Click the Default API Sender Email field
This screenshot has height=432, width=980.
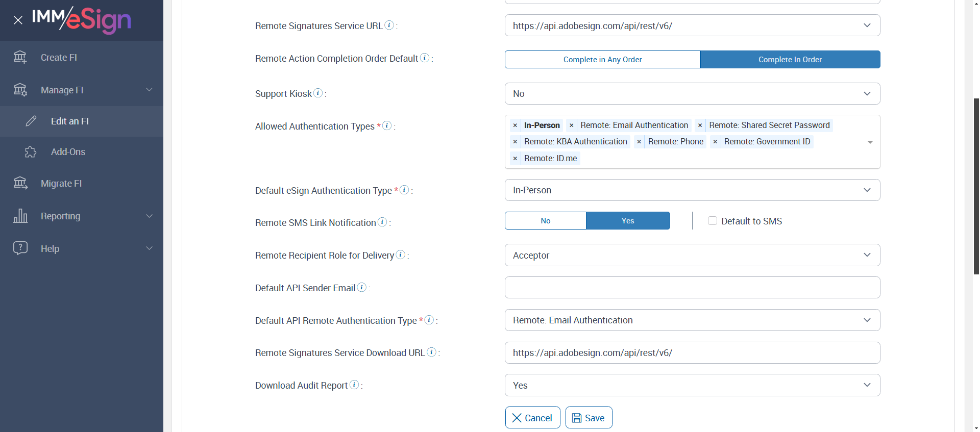(692, 288)
